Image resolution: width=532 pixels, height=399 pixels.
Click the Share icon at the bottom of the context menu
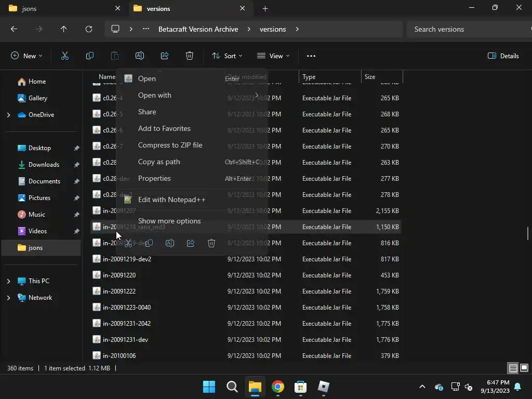[x=191, y=243]
